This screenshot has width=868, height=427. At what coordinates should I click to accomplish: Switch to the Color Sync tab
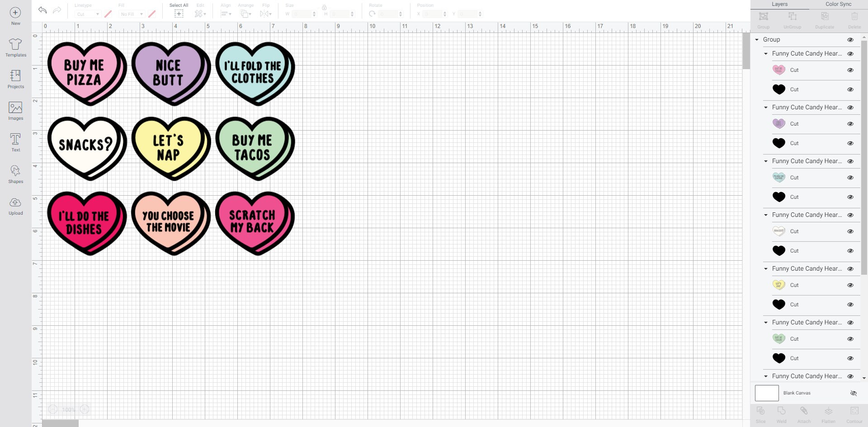coord(839,4)
